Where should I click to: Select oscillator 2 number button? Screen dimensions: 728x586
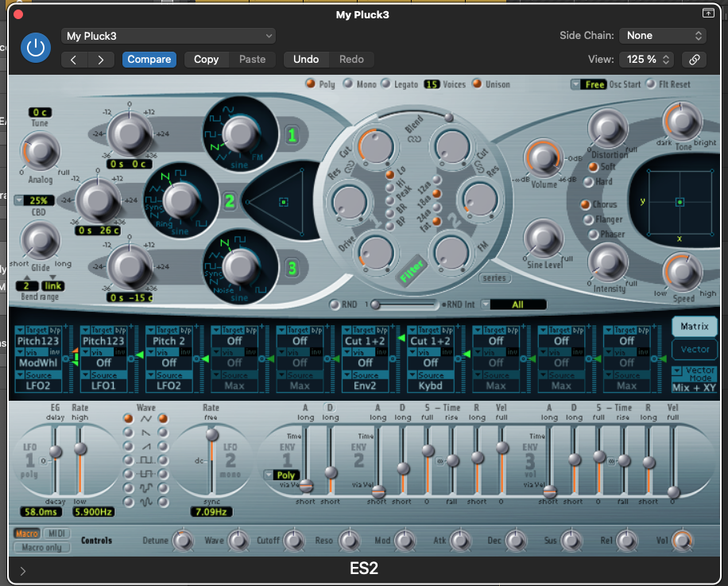[230, 201]
